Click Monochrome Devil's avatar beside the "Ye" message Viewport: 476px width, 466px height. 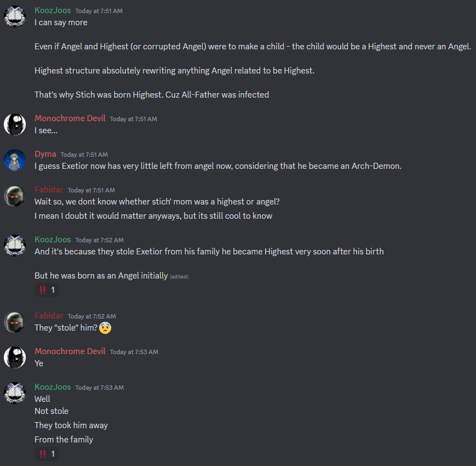pyautogui.click(x=15, y=357)
